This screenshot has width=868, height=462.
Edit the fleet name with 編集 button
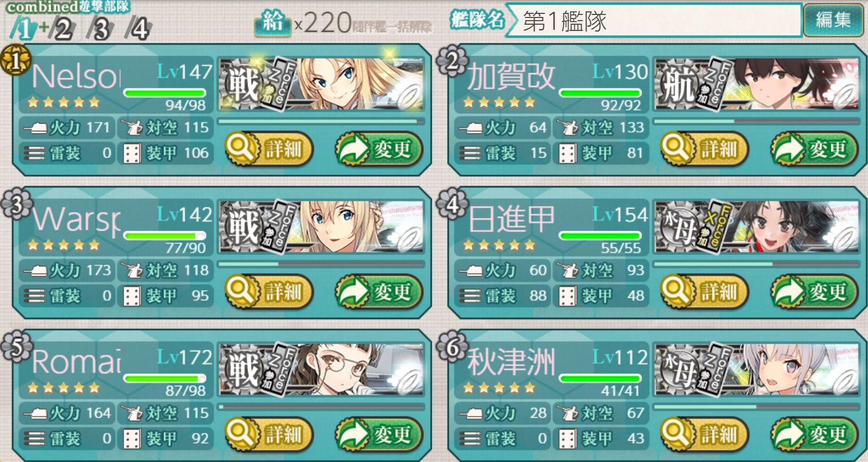(833, 20)
